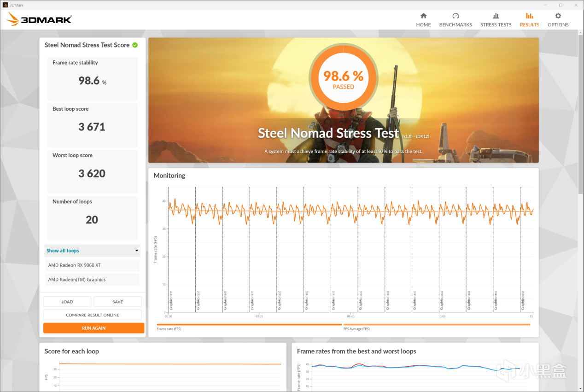
Task: Click the Best loop score 3 671
Action: coord(92,127)
